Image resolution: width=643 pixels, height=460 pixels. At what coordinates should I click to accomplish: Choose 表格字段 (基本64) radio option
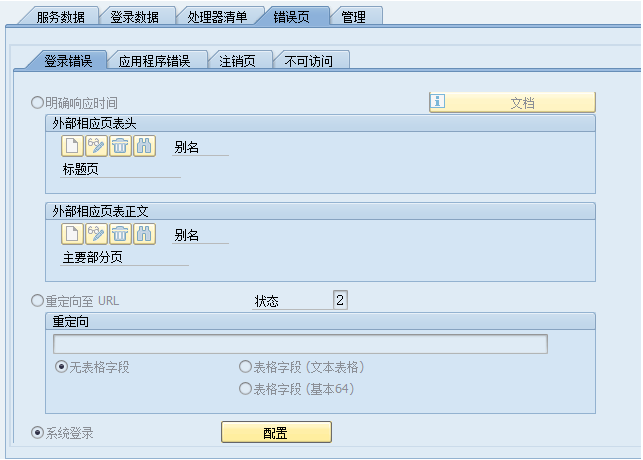pos(245,388)
